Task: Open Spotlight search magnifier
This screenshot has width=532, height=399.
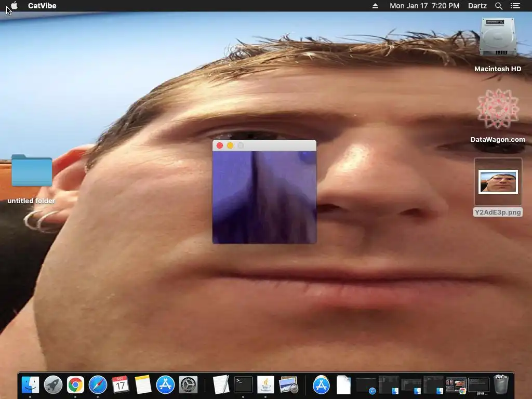Action: [x=498, y=6]
